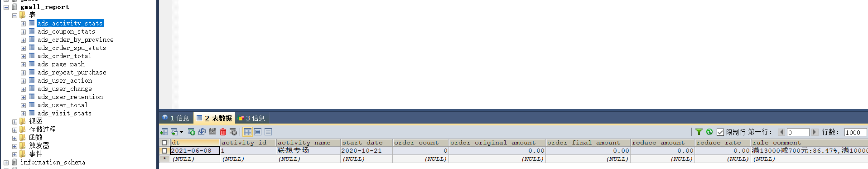Select the 函数 folder
Image resolution: width=868 pixels, height=169 pixels.
tap(36, 138)
